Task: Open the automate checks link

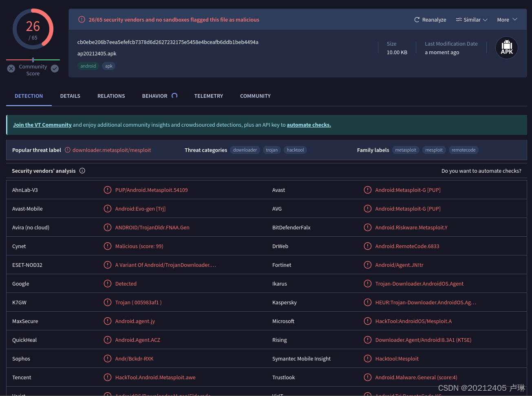Action: [x=309, y=125]
